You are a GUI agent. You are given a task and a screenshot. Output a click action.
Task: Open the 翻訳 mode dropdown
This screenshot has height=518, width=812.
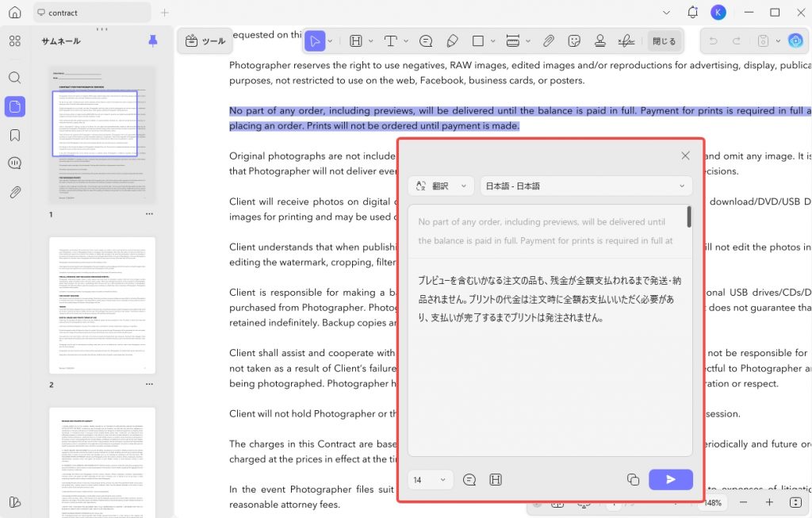(x=441, y=186)
